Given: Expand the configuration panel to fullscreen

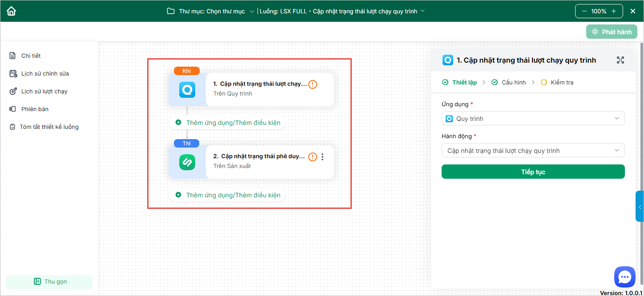Looking at the screenshot, I should click(620, 60).
